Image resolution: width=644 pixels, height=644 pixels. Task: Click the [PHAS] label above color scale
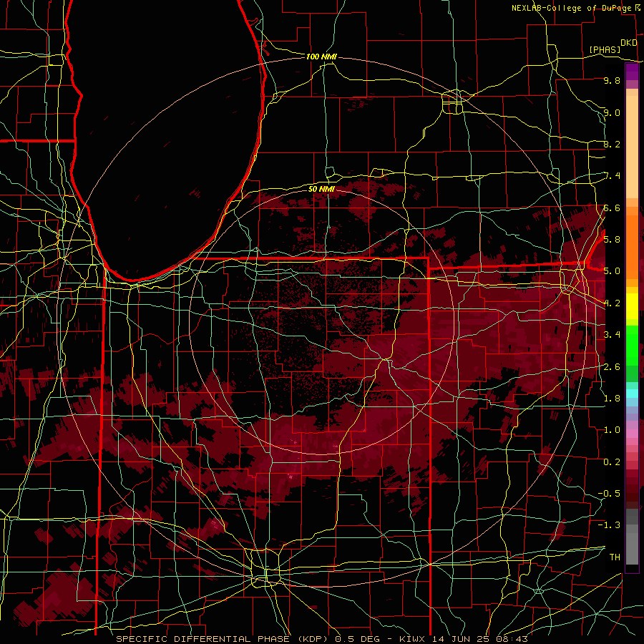(x=605, y=49)
